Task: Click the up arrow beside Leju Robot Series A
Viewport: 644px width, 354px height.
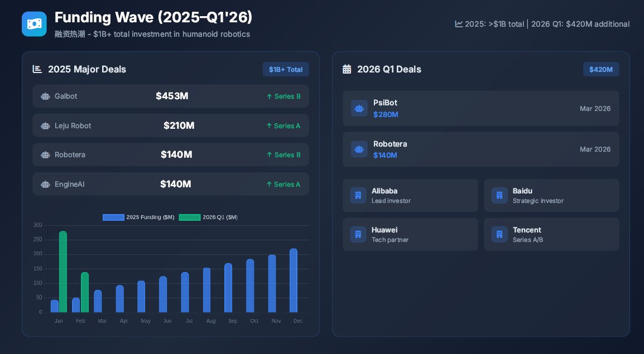Action: (269, 126)
